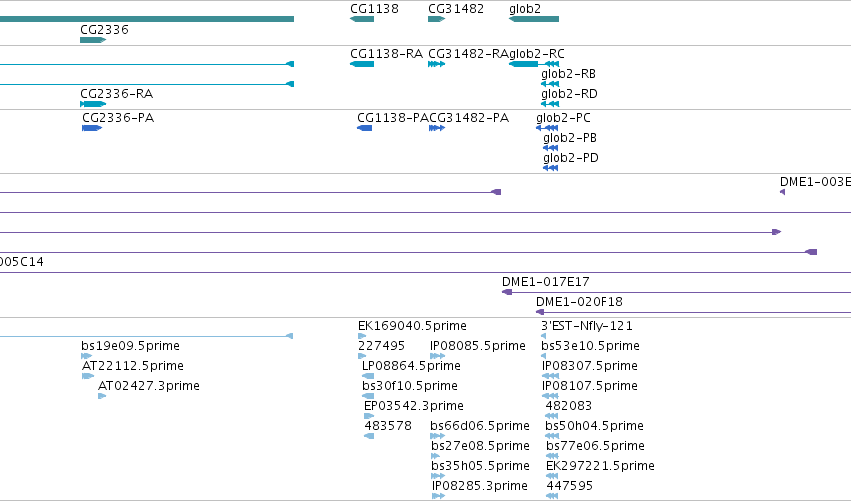This screenshot has width=851, height=501.
Task: Click the CG1138 gene feature arrow
Action: (x=362, y=19)
